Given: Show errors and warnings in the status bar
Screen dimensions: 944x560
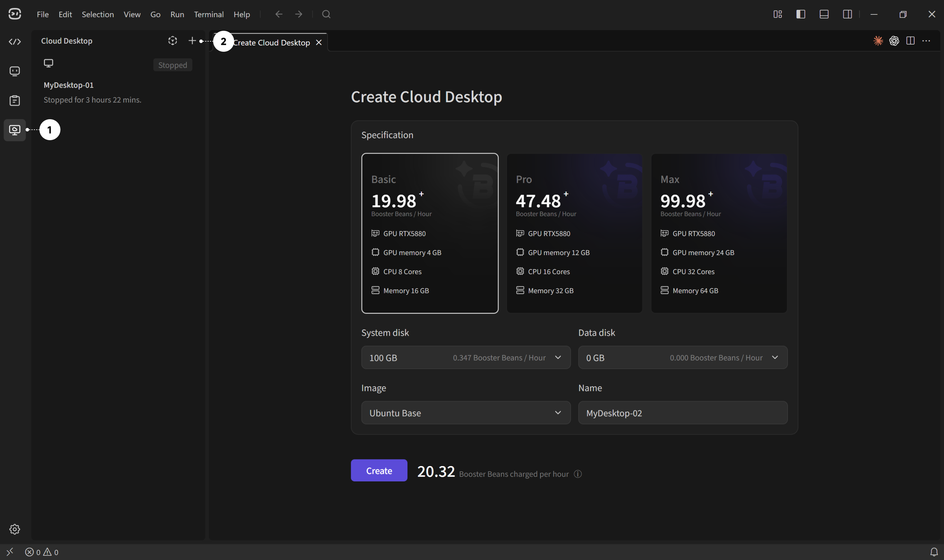Looking at the screenshot, I should point(42,552).
